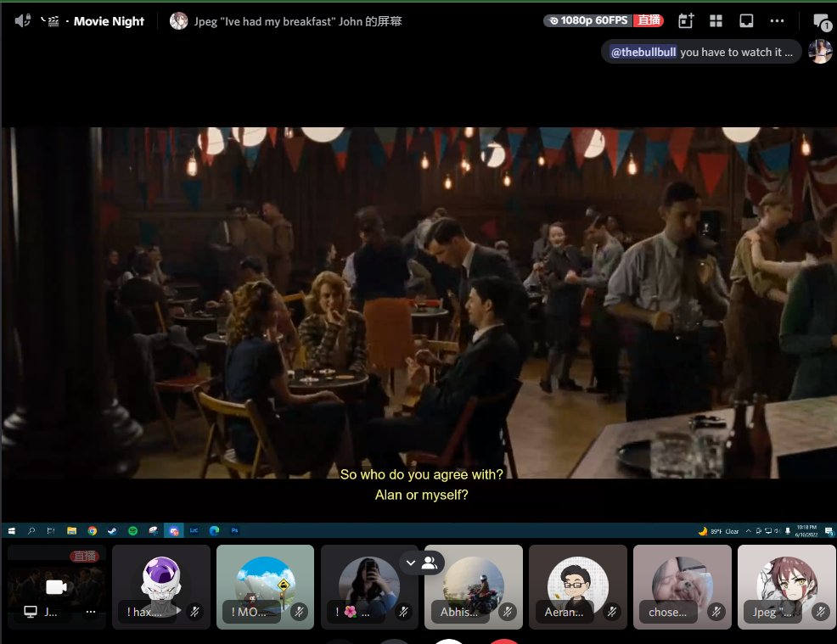The height and width of the screenshot is (644, 837).
Task: Click muted mic icon on chose tile
Action: (716, 612)
